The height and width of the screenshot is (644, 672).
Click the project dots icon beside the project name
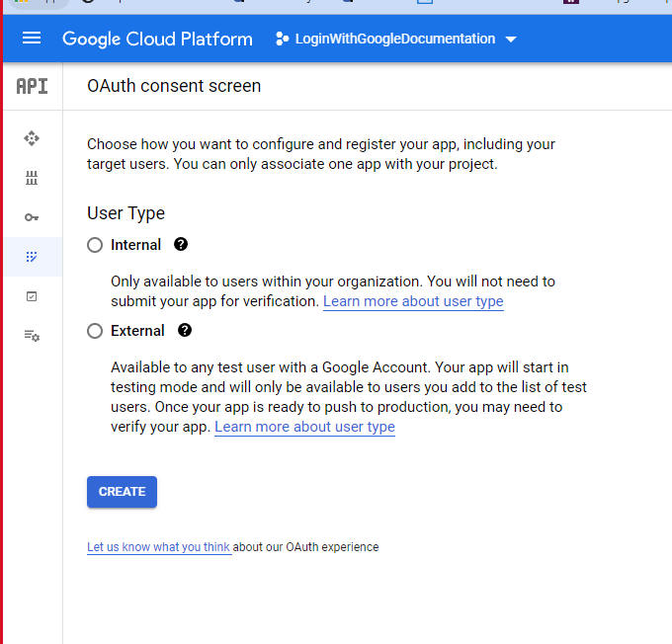tap(282, 39)
